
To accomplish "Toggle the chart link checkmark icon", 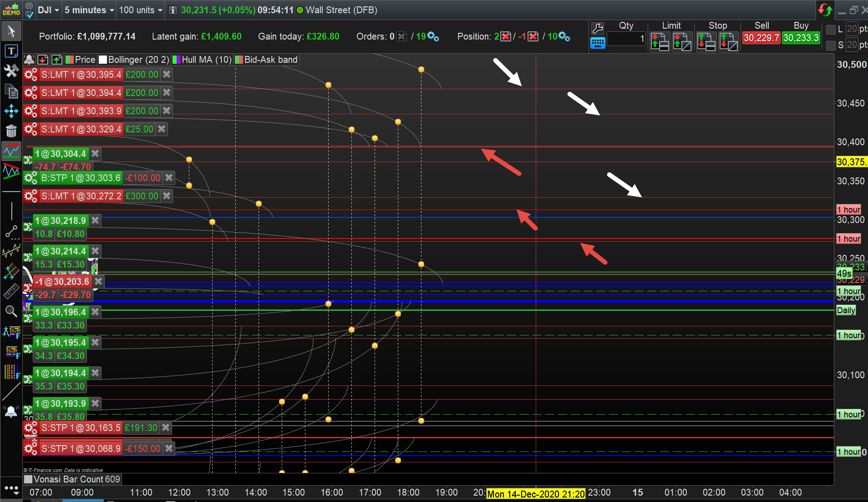I will tap(30, 10).
